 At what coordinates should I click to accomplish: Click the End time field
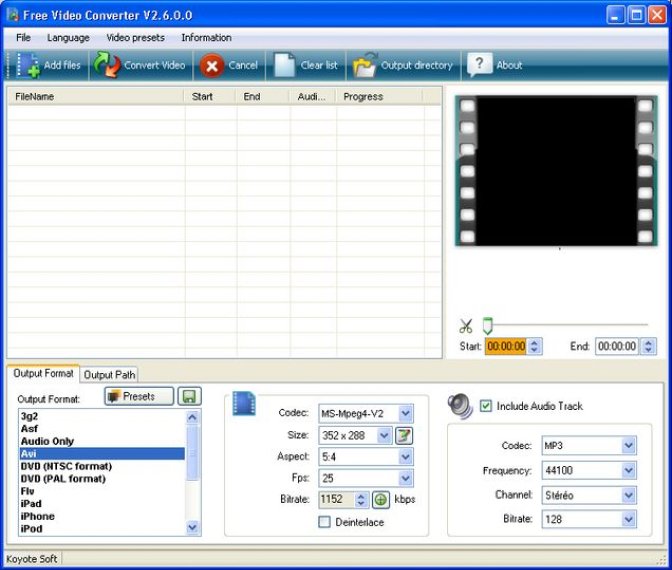pyautogui.click(x=617, y=346)
